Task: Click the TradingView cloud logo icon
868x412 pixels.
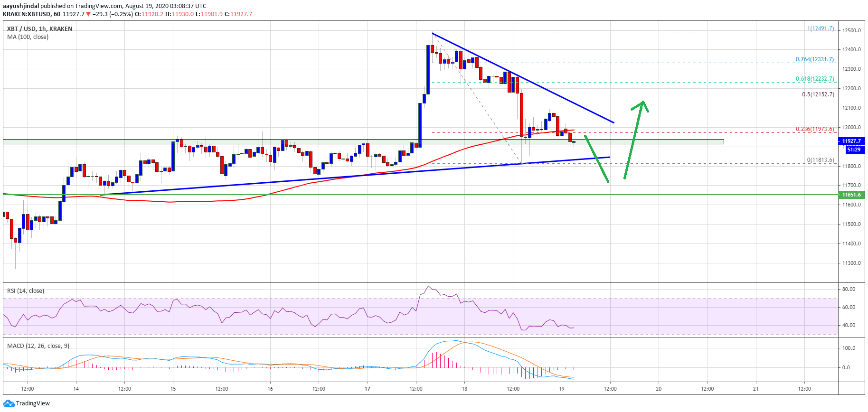Action: point(9,403)
